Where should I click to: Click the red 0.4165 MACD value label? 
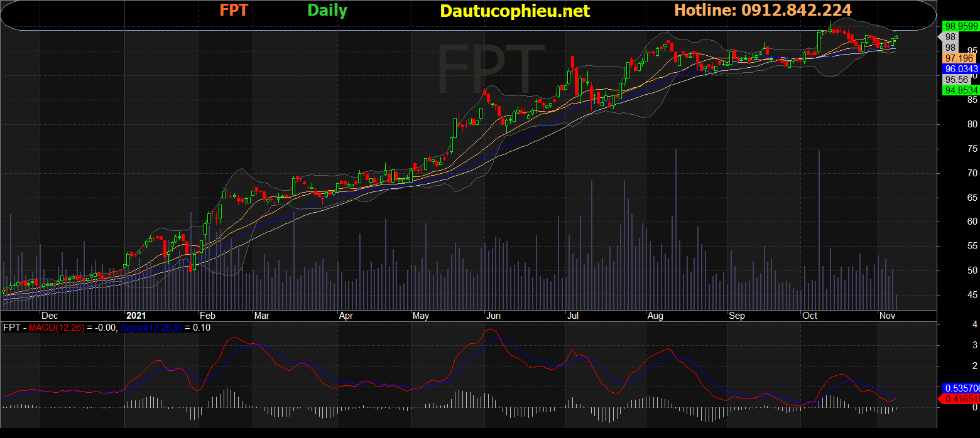point(961,398)
